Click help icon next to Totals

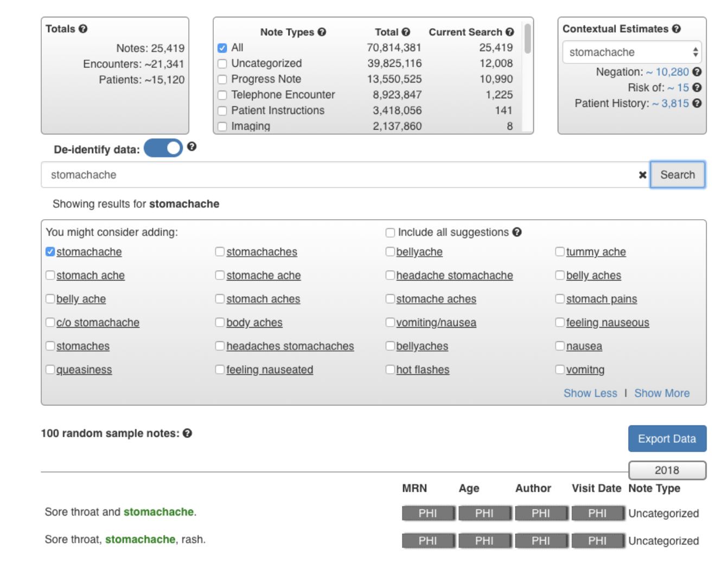(83, 29)
